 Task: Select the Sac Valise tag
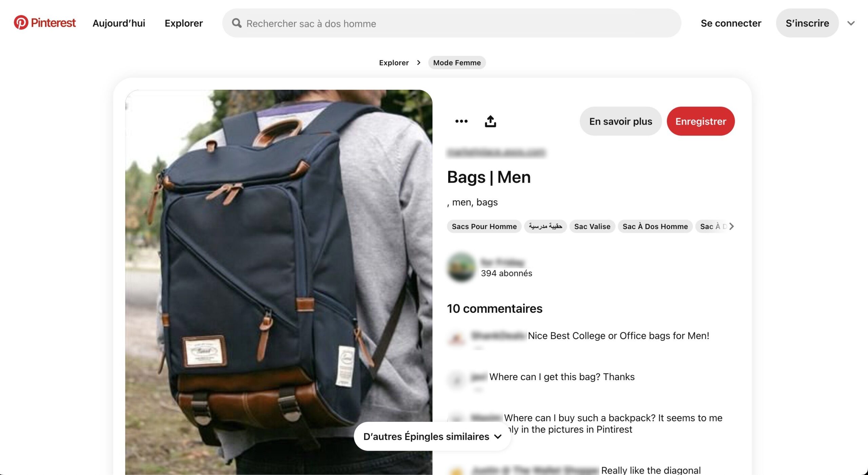point(592,226)
